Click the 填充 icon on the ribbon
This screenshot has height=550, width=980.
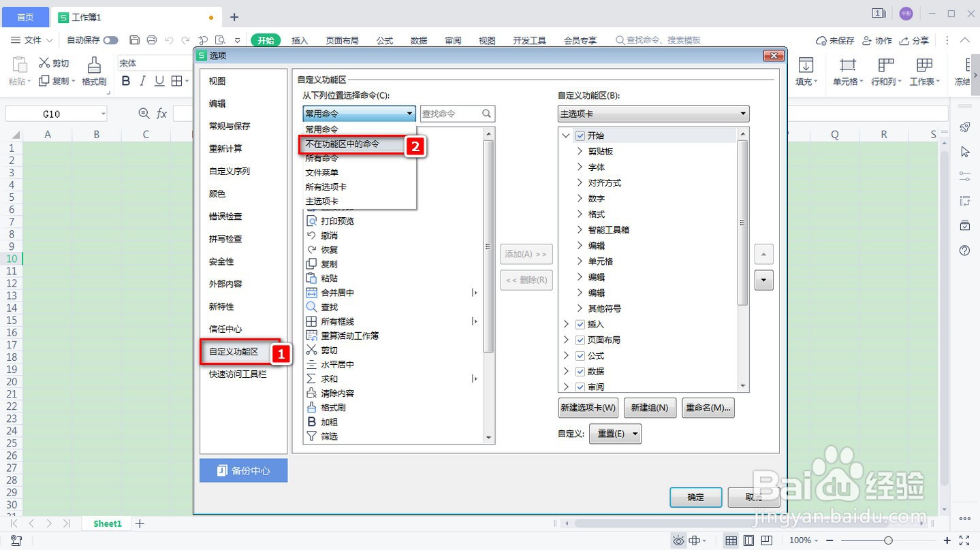806,68
